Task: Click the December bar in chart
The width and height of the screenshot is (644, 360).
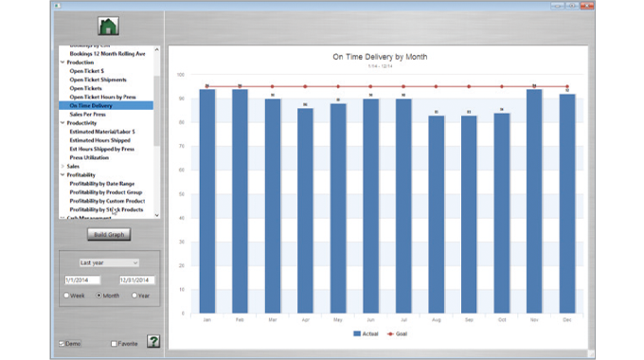Action: point(567,204)
